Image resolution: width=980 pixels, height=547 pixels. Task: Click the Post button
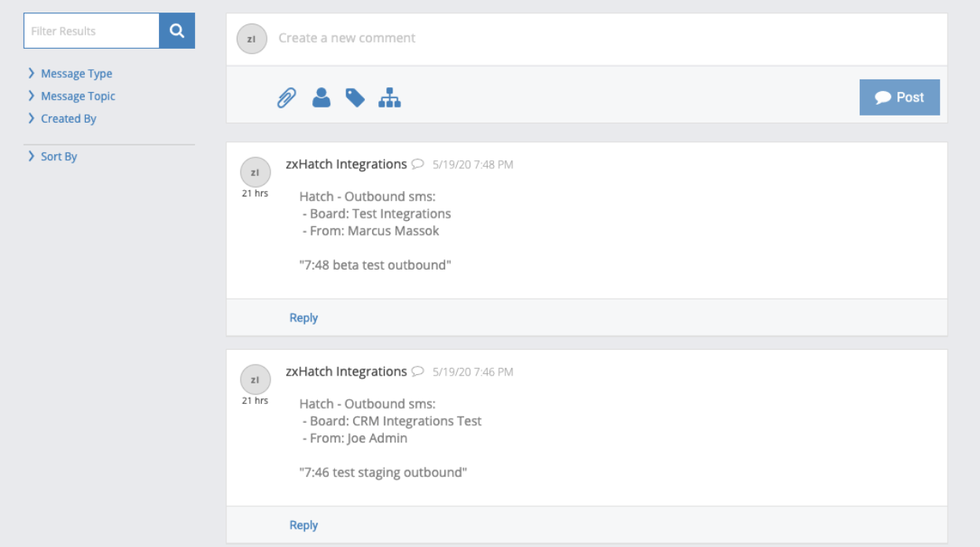pos(899,97)
